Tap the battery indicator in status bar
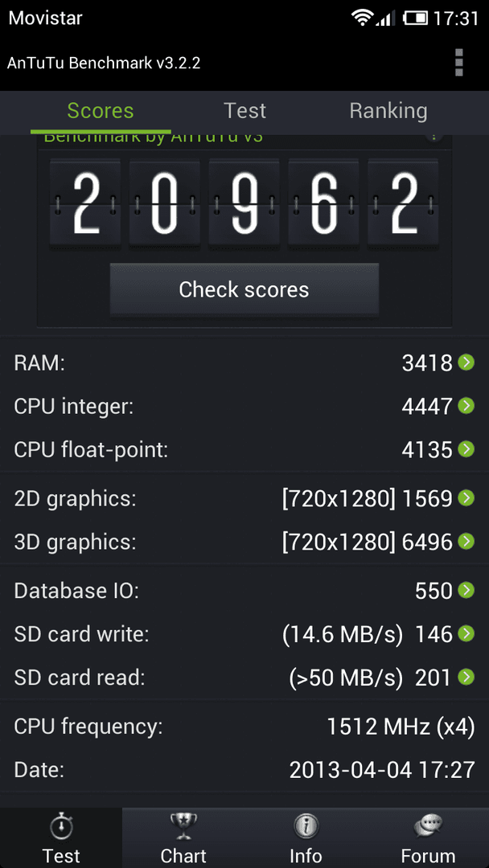Image resolution: width=489 pixels, height=868 pixels. (416, 18)
